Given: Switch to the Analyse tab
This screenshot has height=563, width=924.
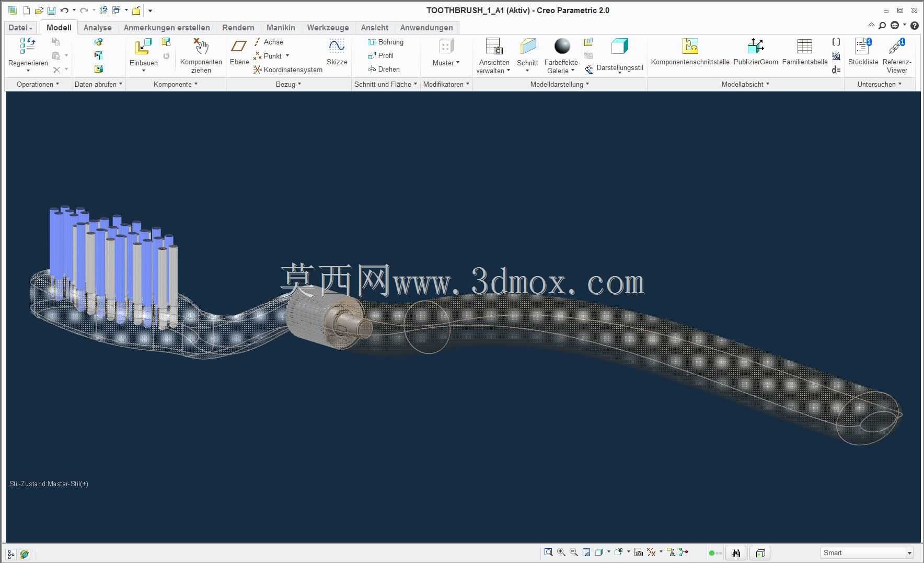Looking at the screenshot, I should pos(97,28).
